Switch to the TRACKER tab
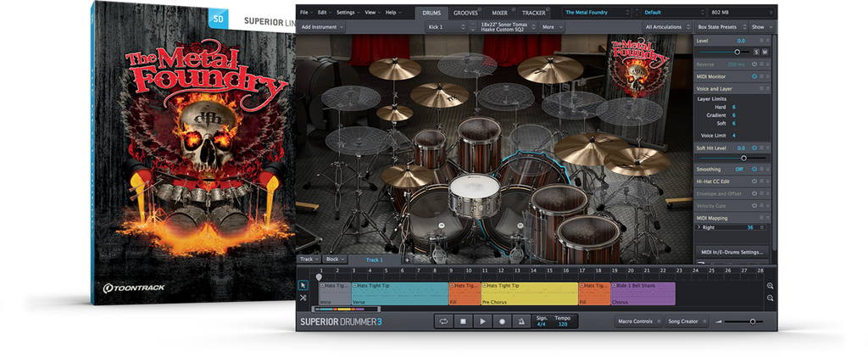The height and width of the screenshot is (357, 868). 534,12
